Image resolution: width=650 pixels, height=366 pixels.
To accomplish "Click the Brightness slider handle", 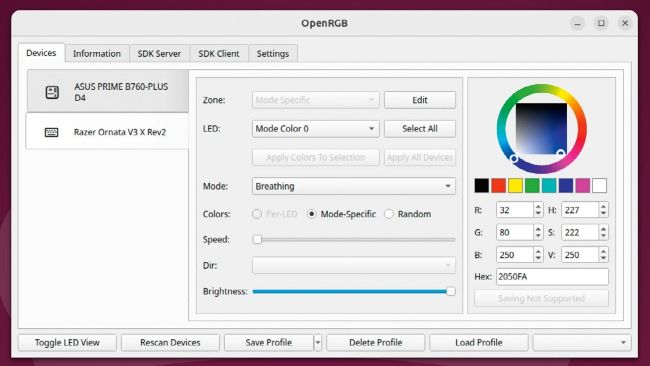I will click(451, 291).
